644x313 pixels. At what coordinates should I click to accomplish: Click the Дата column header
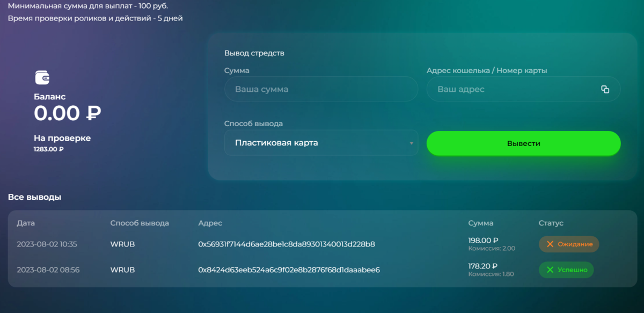[26, 223]
